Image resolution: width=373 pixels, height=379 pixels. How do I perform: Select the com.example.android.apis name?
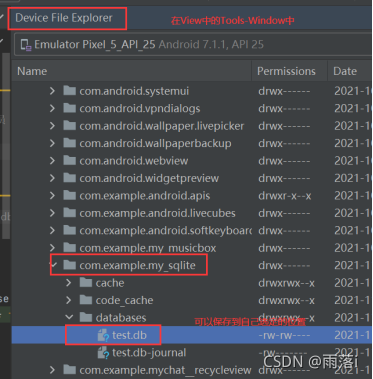(x=145, y=196)
